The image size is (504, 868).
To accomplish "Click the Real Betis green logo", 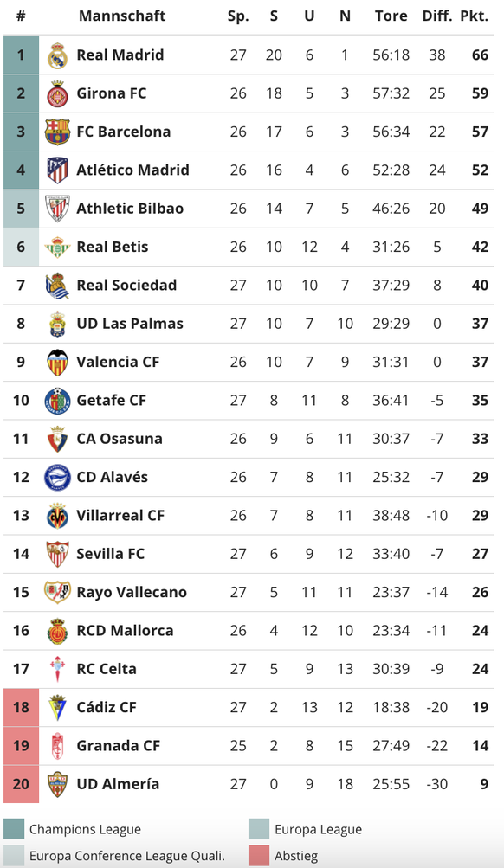I will 57,247.
